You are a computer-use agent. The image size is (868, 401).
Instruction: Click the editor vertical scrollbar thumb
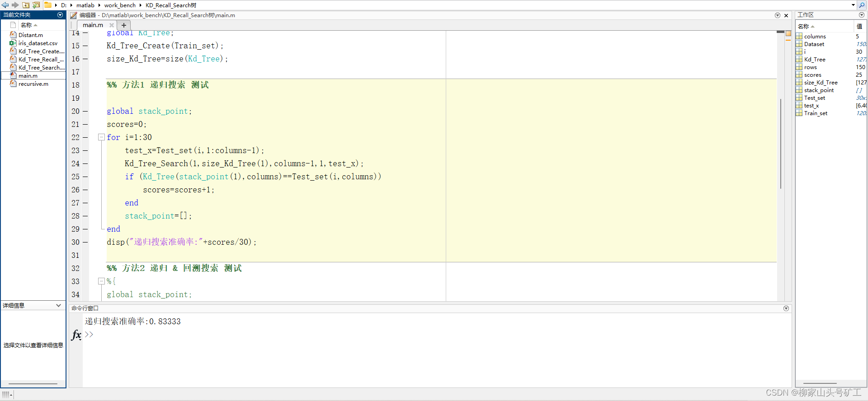[x=781, y=144]
